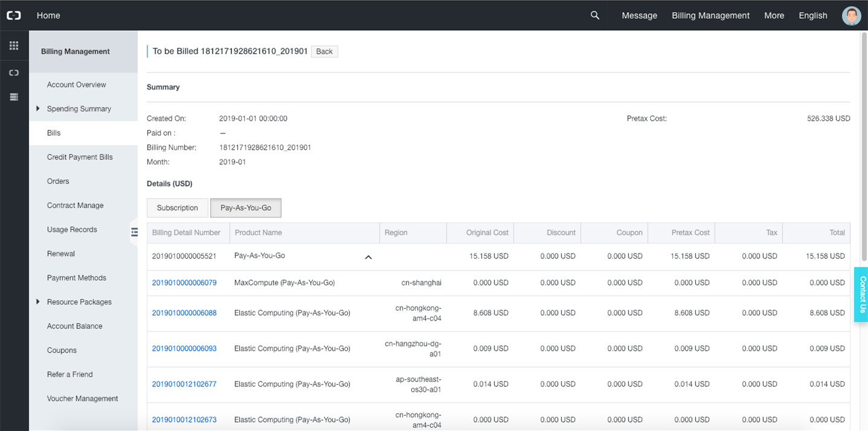Open billing detail 2019010000006088
This screenshot has height=431, width=868.
pyautogui.click(x=184, y=313)
